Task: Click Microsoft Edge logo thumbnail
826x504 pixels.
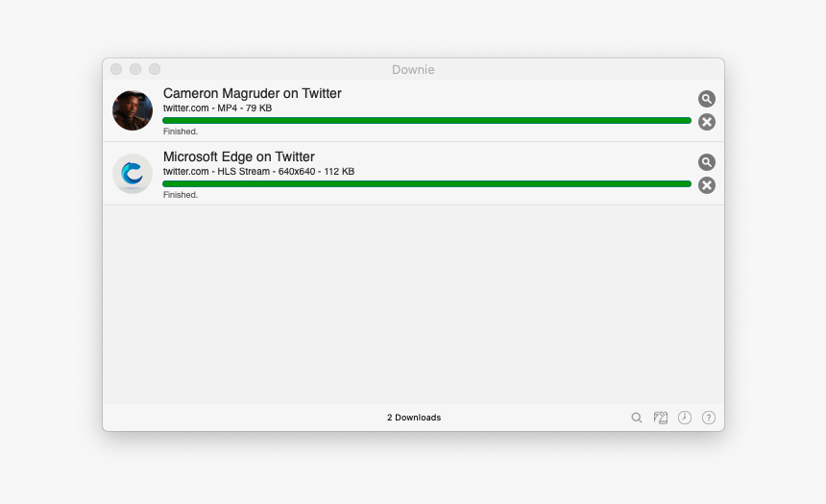Action: tap(133, 174)
